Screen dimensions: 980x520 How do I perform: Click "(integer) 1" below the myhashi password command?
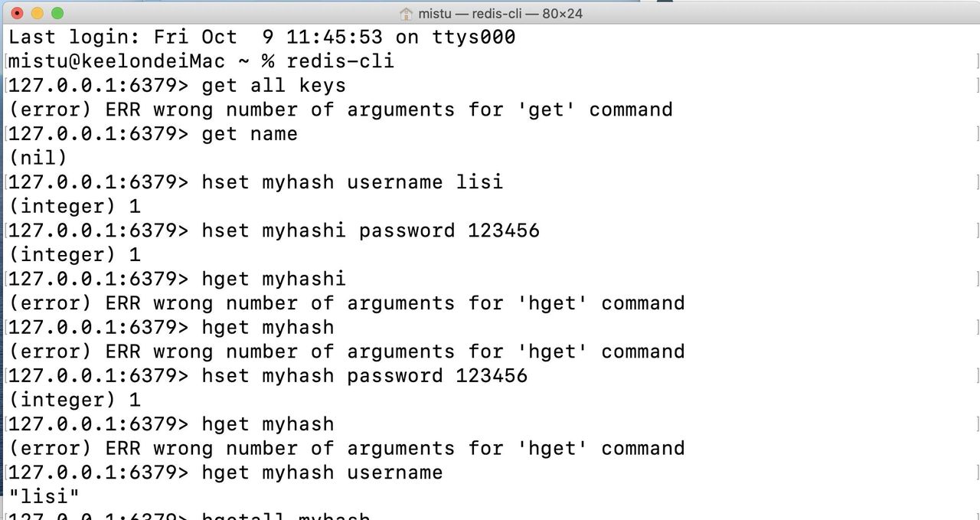[75, 255]
